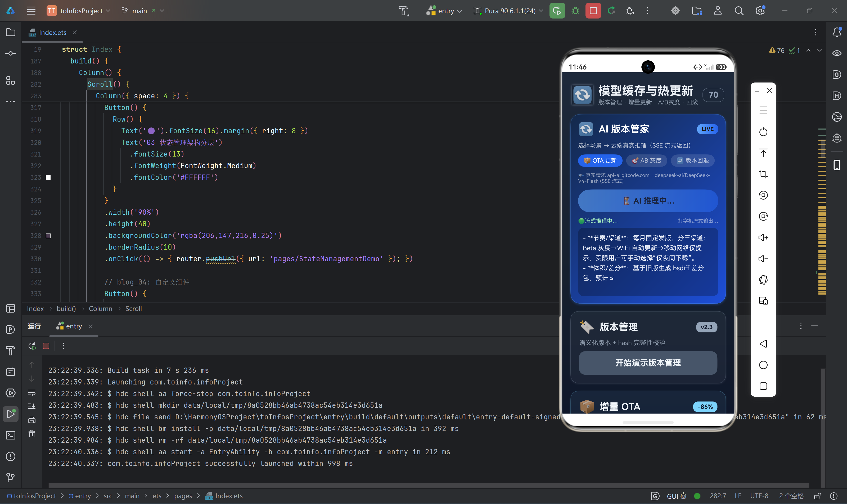
Task: Toggle read-only lock in status bar
Action: (x=817, y=496)
